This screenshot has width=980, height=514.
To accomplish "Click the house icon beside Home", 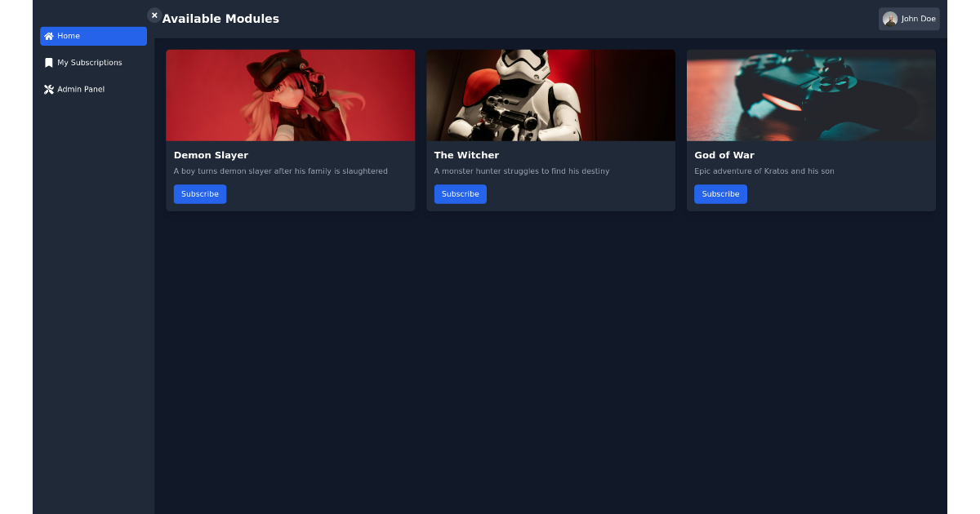I will (x=49, y=36).
